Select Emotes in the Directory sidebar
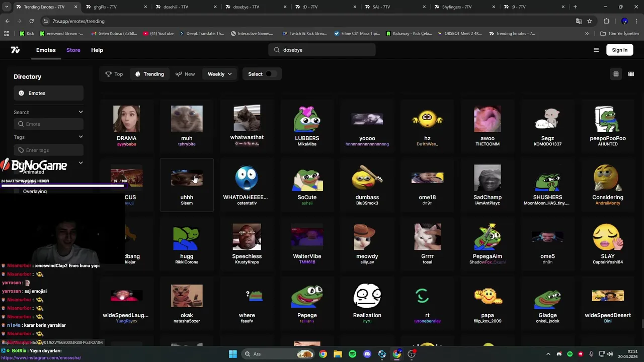This screenshot has height=362, width=644. tap(48, 93)
